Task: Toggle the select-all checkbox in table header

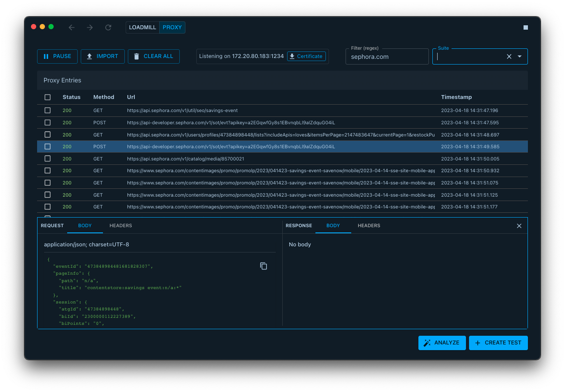Action: (x=48, y=97)
